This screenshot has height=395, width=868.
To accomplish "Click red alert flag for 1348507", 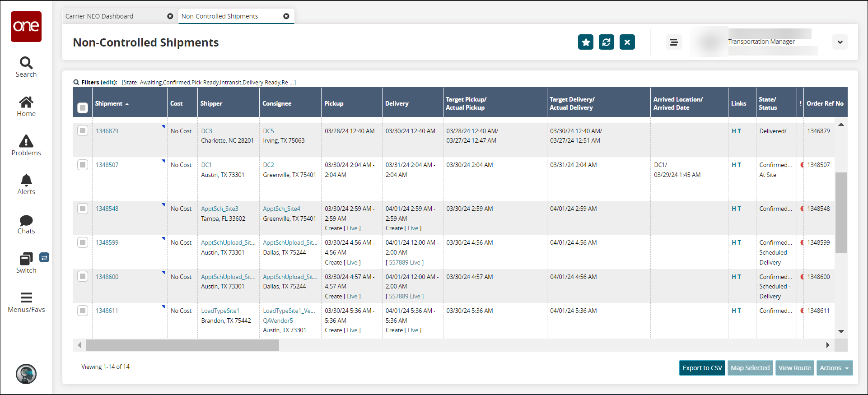I will tap(802, 165).
